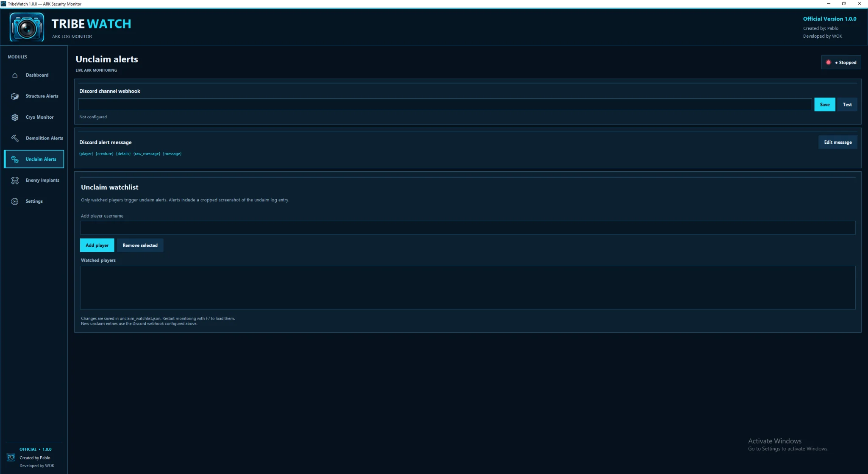Screen dimensions: 868x474
Task: Click the Unclaim Alerts sidebar icon
Action: click(15, 159)
